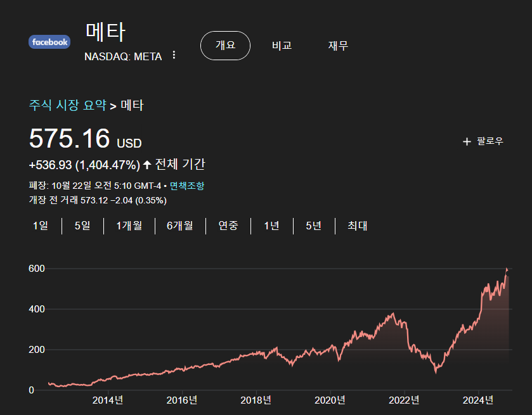This screenshot has height=415, width=532.
Task: Click the 2022년 axis label
Action: click(404, 400)
